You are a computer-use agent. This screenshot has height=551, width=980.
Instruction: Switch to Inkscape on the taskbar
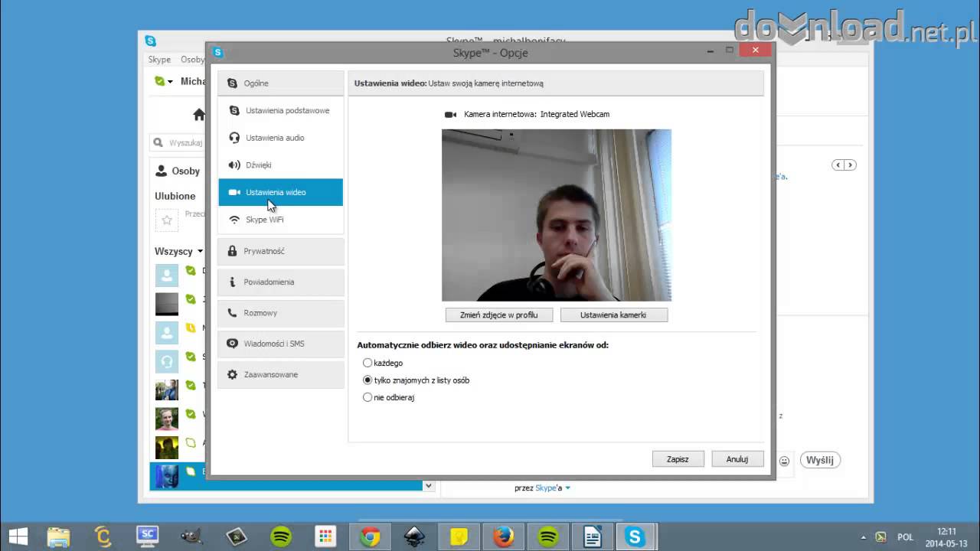pos(415,537)
